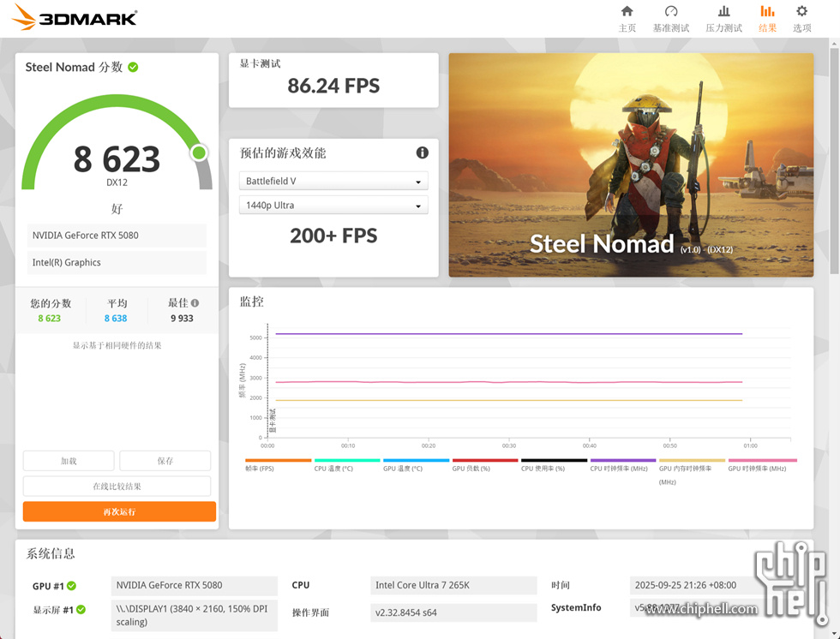840x639 pixels.
Task: Toggle CPU 时钟频率 purple legend swatch
Action: (x=623, y=460)
